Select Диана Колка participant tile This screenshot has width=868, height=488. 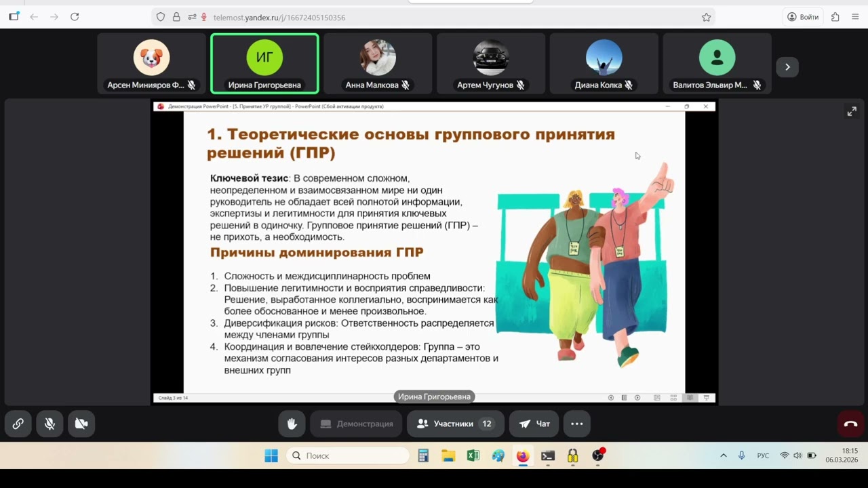(x=604, y=64)
